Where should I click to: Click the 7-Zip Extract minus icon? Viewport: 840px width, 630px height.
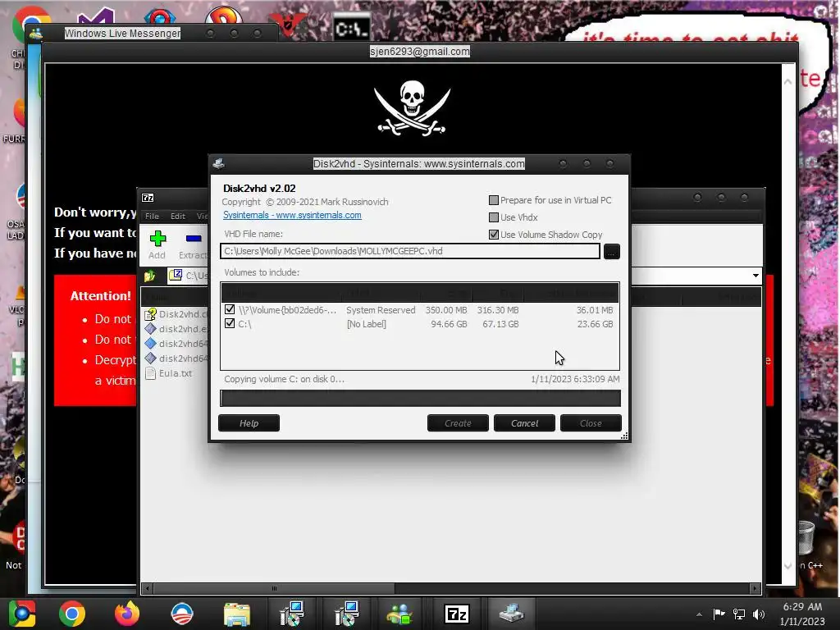pos(194,239)
